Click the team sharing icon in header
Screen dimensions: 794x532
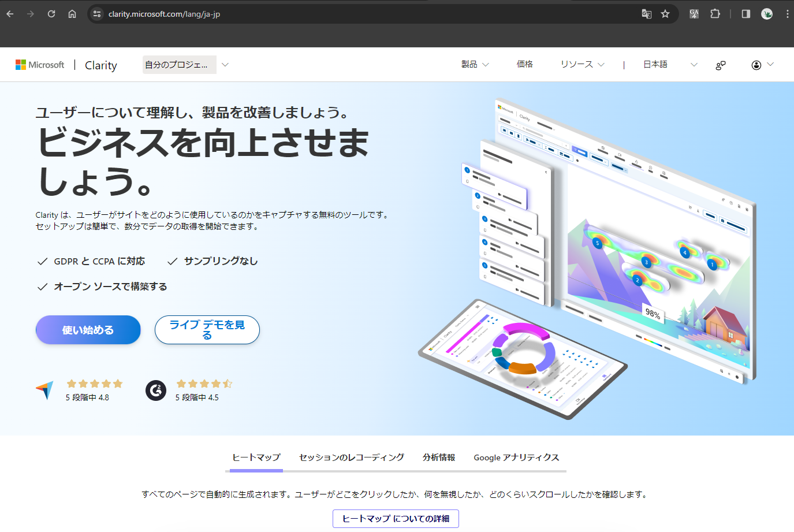[x=721, y=65]
